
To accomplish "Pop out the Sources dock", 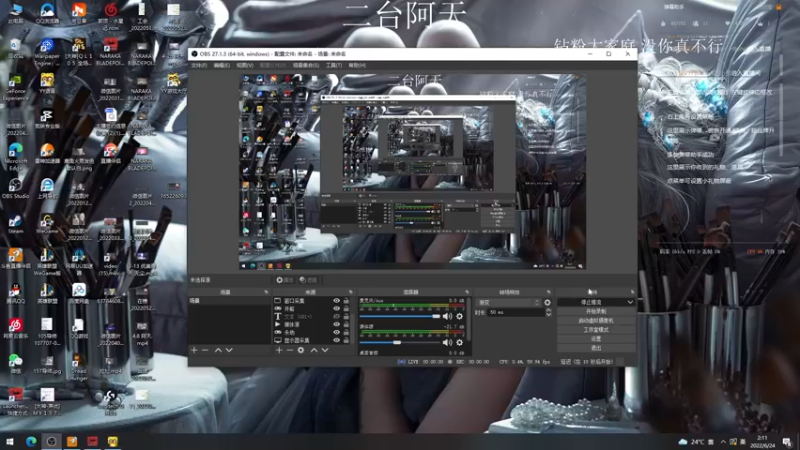I will tap(351, 292).
